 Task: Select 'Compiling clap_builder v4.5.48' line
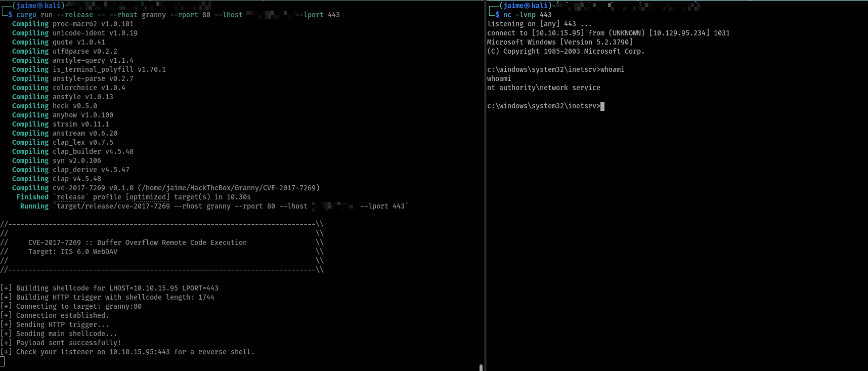(73, 151)
